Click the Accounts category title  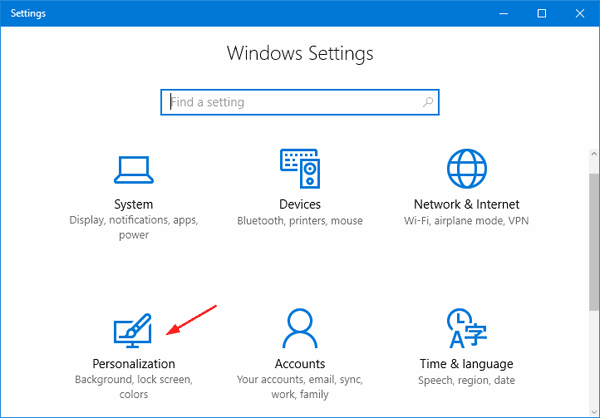tap(300, 364)
